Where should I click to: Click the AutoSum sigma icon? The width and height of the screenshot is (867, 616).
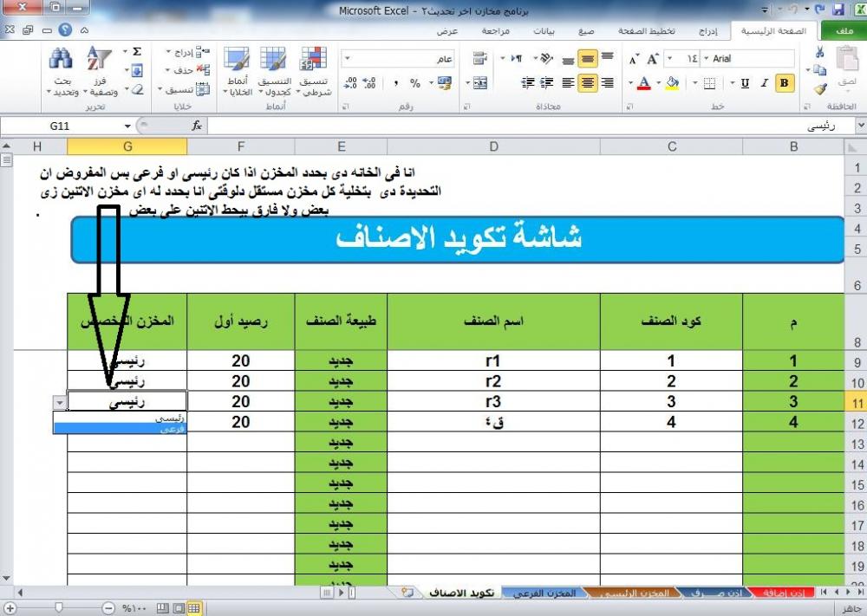(136, 52)
